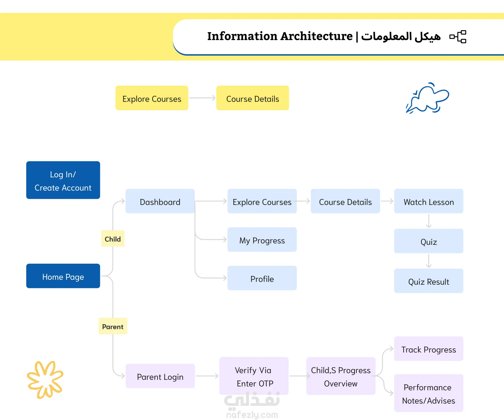The height and width of the screenshot is (420, 504).
Task: Select the Quiz node
Action: coord(429,241)
